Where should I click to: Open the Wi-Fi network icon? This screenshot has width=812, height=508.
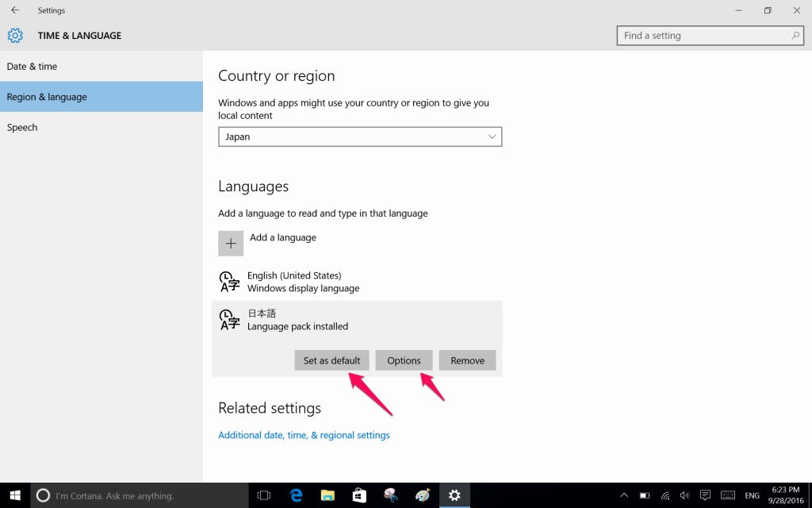(665, 495)
